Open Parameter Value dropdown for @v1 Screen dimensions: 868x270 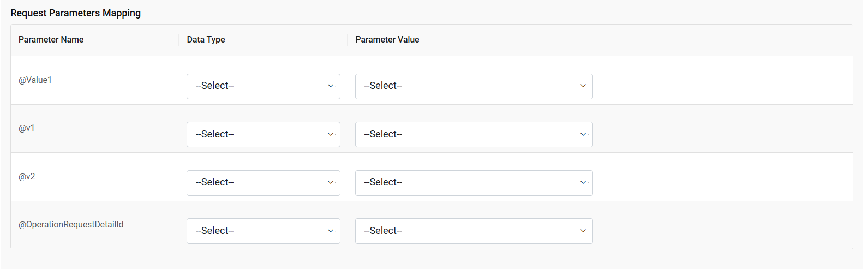click(x=474, y=134)
